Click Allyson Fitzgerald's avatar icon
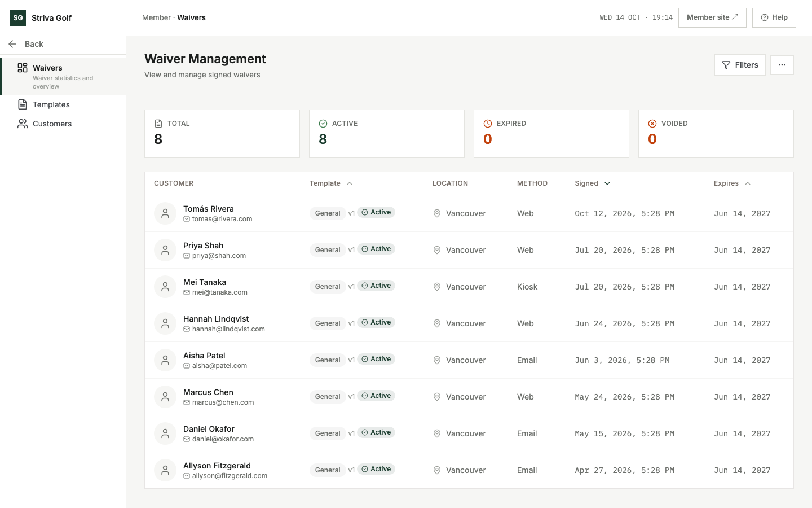The width and height of the screenshot is (812, 508). pyautogui.click(x=165, y=470)
